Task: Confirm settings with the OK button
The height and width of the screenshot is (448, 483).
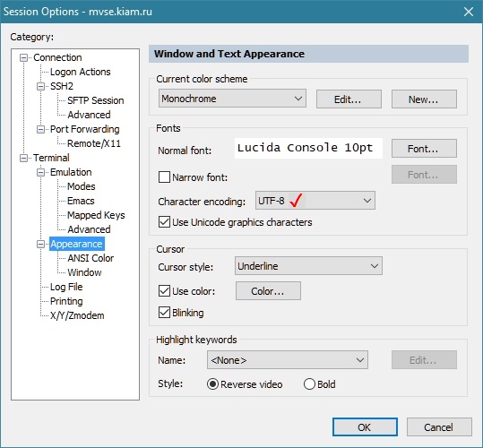Action: (x=365, y=427)
